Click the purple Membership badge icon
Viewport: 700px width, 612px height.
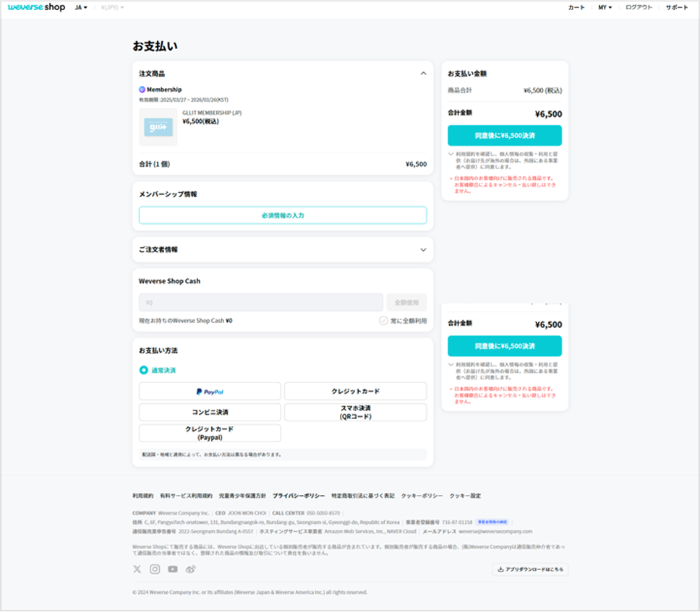coord(142,89)
